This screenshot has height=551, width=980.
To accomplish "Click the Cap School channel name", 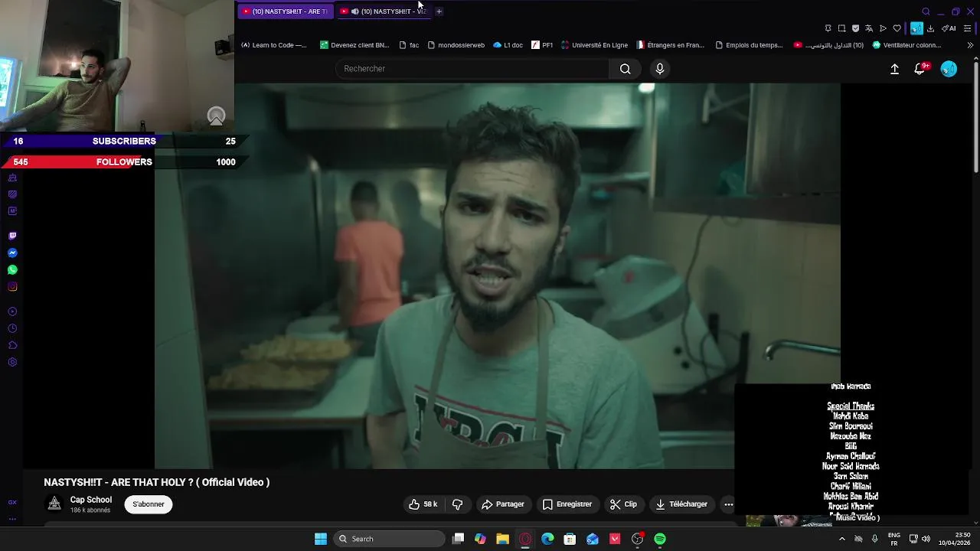I will point(91,500).
